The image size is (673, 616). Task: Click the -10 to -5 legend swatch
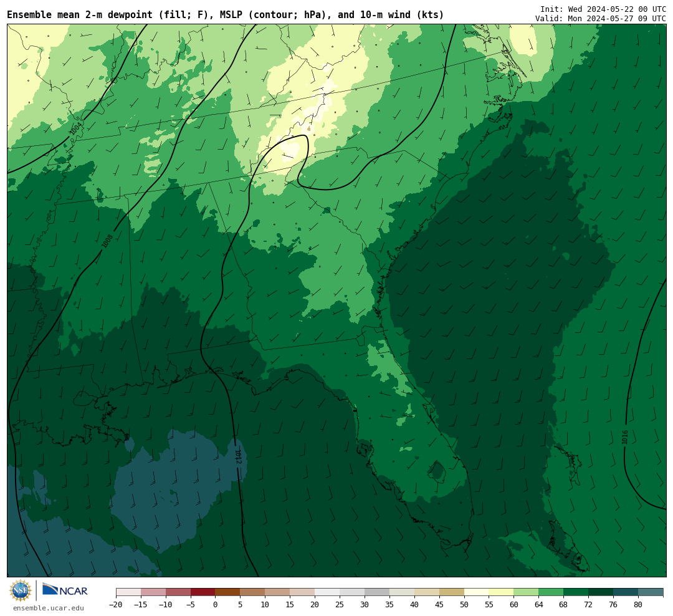click(178, 592)
